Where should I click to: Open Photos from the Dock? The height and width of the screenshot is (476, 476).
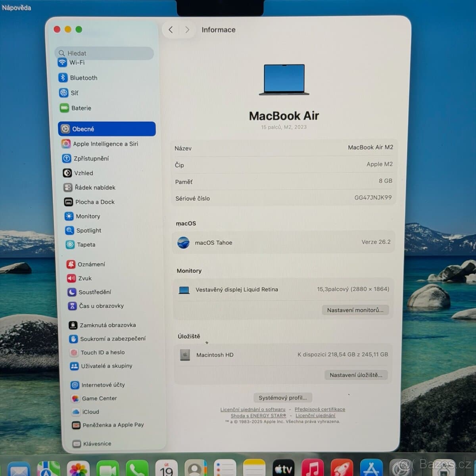[78, 469]
